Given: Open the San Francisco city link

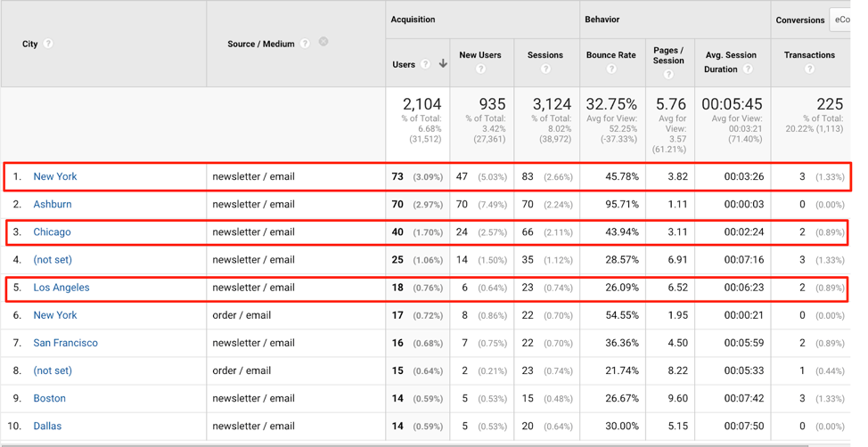Looking at the screenshot, I should [65, 343].
